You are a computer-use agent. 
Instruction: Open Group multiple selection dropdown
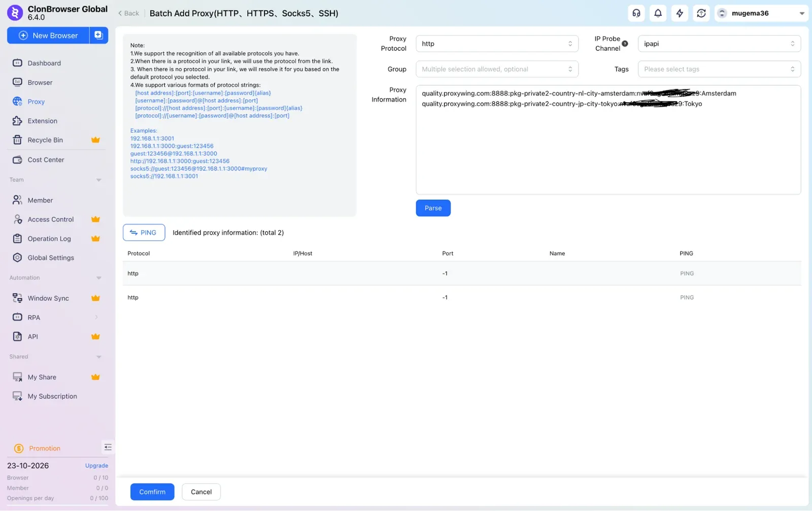[x=497, y=69]
